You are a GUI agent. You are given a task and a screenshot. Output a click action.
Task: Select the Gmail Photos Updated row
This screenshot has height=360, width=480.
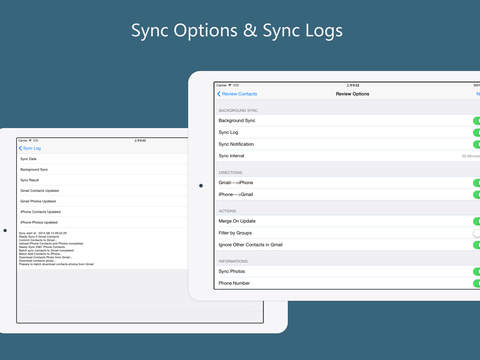102,201
